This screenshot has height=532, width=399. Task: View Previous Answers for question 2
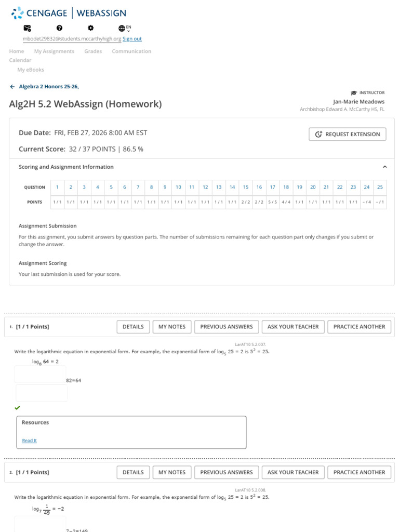pos(227,472)
